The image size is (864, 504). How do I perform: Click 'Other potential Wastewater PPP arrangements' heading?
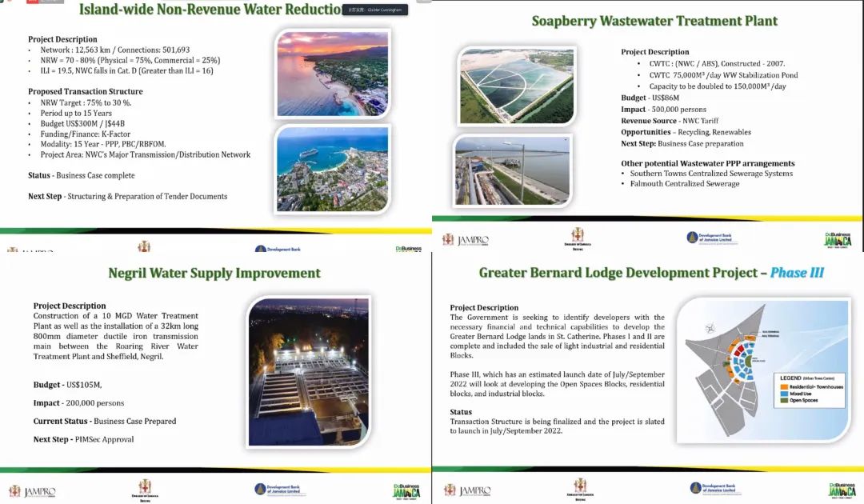(708, 163)
